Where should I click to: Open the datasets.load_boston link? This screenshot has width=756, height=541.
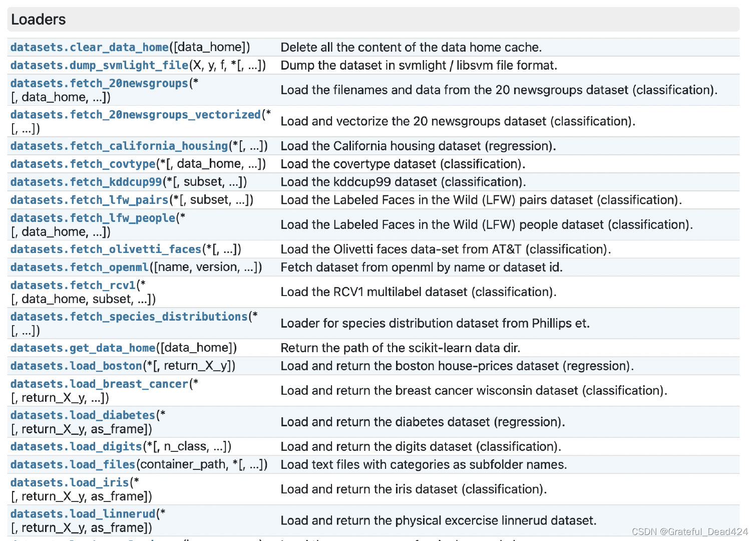click(x=76, y=366)
